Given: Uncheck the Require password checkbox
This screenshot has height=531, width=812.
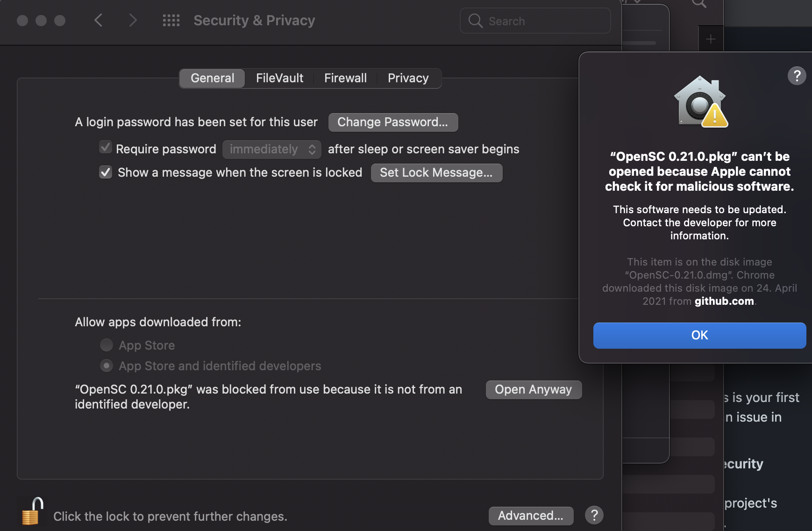Looking at the screenshot, I should (x=105, y=147).
